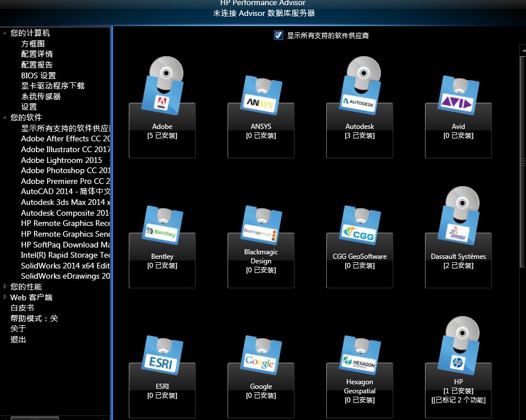Click the 已标记 2 个功能 text under HP
Viewport: 526px width, 420px height.
[458, 400]
